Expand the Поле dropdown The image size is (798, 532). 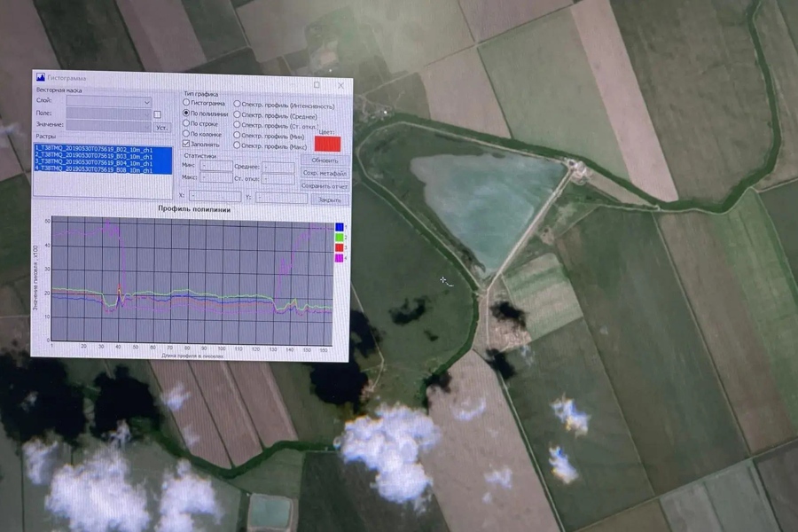(109, 113)
